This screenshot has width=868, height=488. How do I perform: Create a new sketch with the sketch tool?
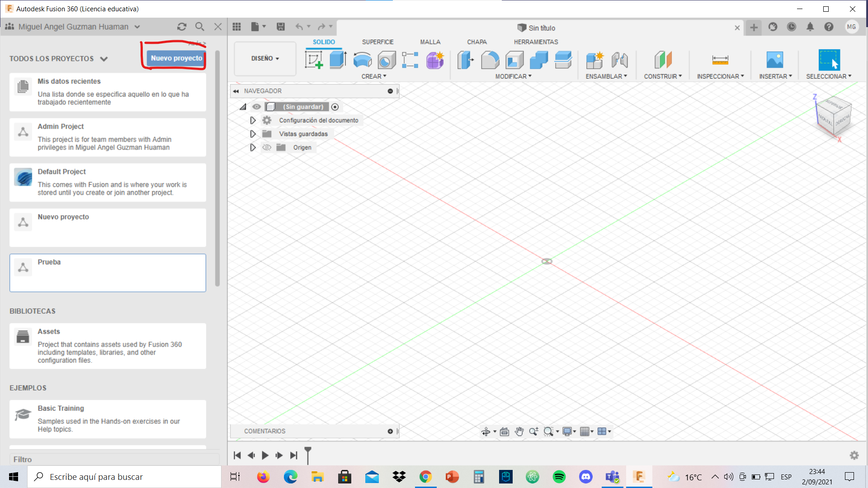[x=314, y=60]
